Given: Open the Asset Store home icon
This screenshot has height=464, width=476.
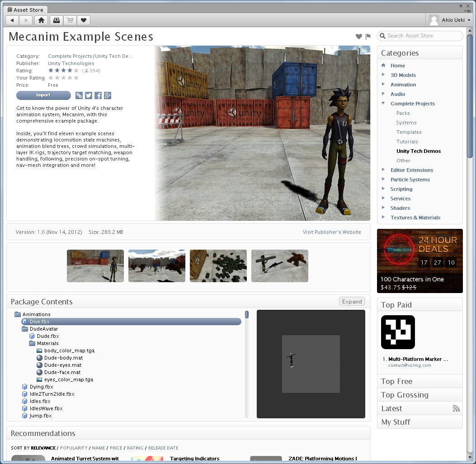Looking at the screenshot, I should (x=41, y=20).
